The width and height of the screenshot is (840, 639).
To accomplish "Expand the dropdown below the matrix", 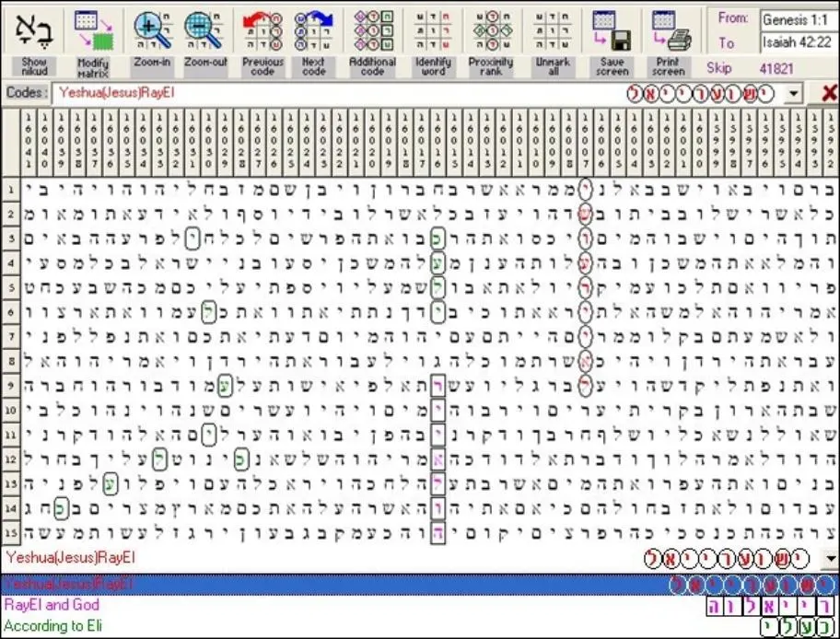I will (x=831, y=559).
